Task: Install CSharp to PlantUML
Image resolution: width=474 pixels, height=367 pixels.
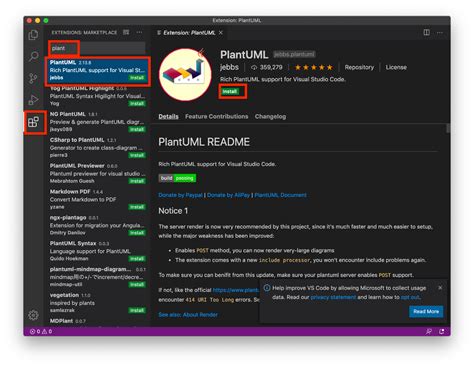Action: coord(137,155)
